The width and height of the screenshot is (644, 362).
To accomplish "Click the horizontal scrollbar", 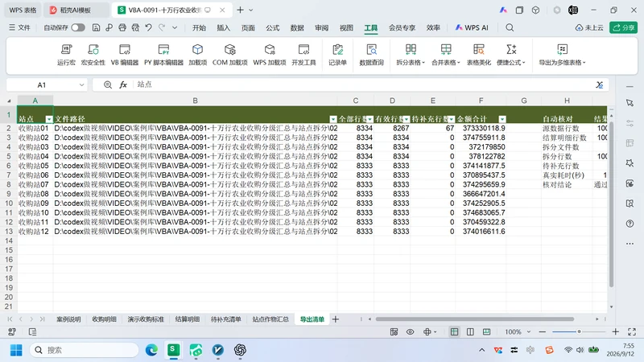I will 474,319.
